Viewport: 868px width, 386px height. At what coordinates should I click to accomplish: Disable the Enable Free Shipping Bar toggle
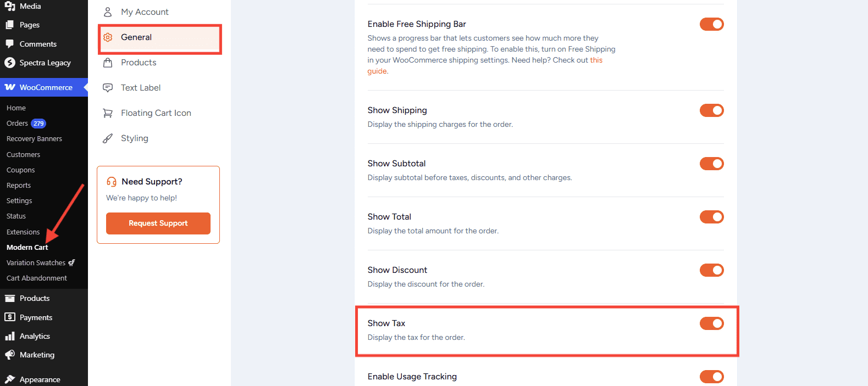coord(711,24)
